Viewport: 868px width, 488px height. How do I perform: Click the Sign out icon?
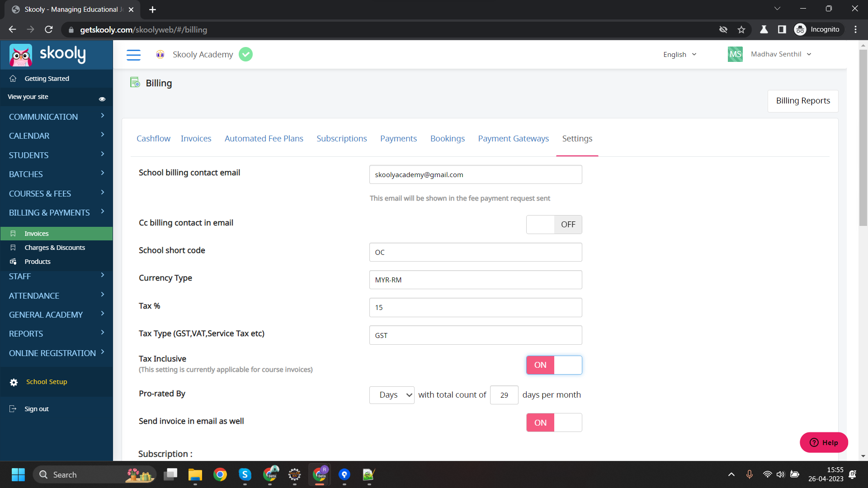tap(13, 409)
